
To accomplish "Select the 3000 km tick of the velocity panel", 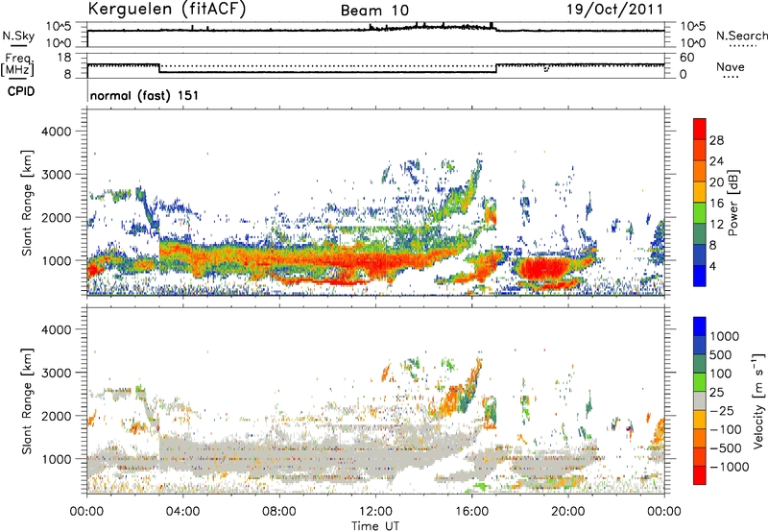I will (x=56, y=373).
